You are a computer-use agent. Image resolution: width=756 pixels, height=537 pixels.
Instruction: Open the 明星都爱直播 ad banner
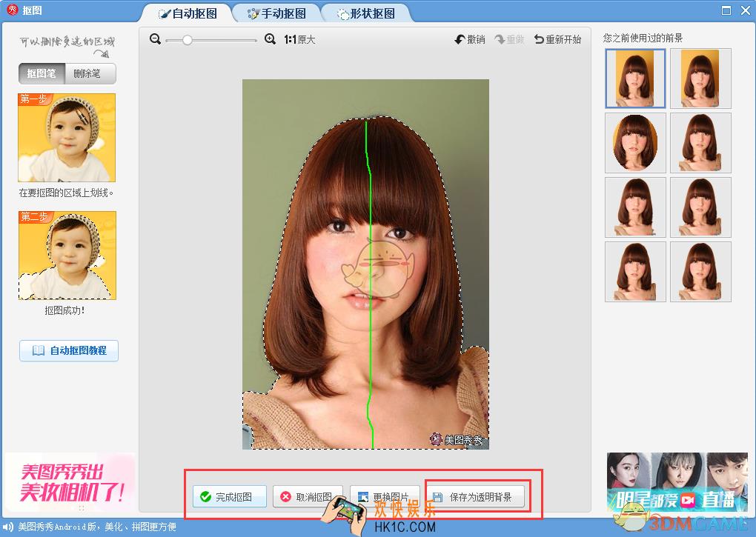tap(677, 484)
